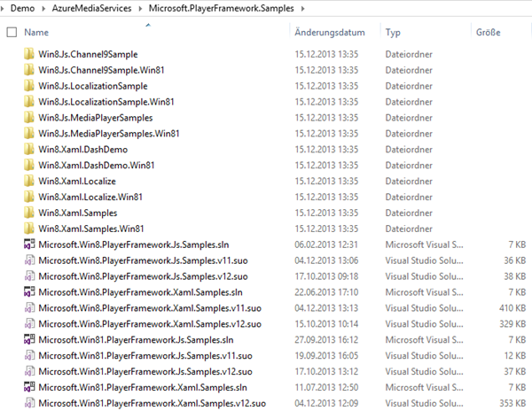Image resolution: width=532 pixels, height=411 pixels.
Task: Select file name Microsoft.Win8.PlayerFramework.Xaml.Samples.v11.suo
Action: pyautogui.click(x=150, y=308)
